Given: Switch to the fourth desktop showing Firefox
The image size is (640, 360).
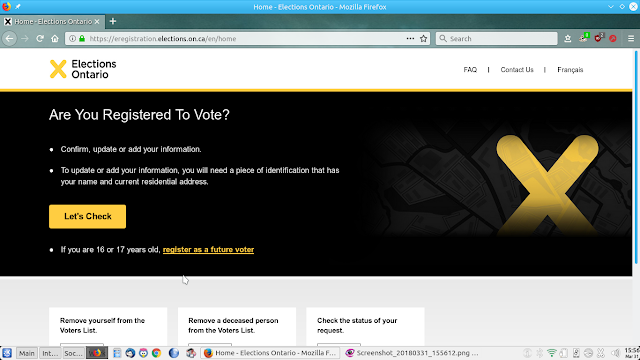Looking at the screenshot, I should point(97,353).
